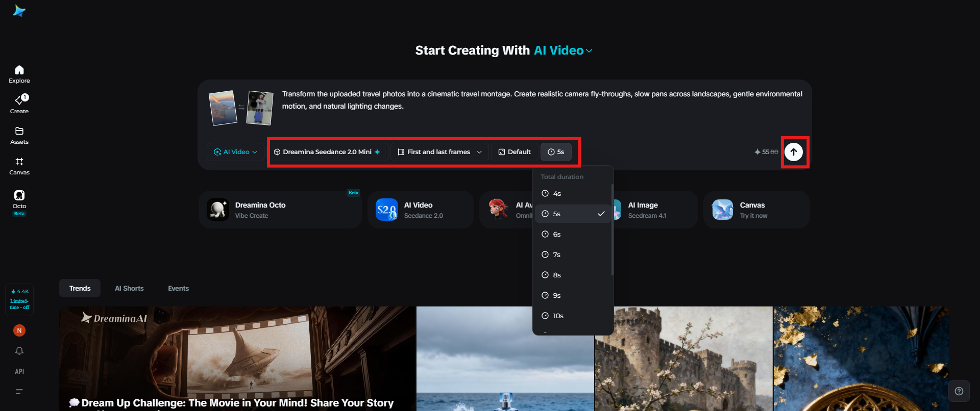This screenshot has width=980, height=411.
Task: Open the Dreamina Octo Vibe Create card
Action: click(x=280, y=210)
